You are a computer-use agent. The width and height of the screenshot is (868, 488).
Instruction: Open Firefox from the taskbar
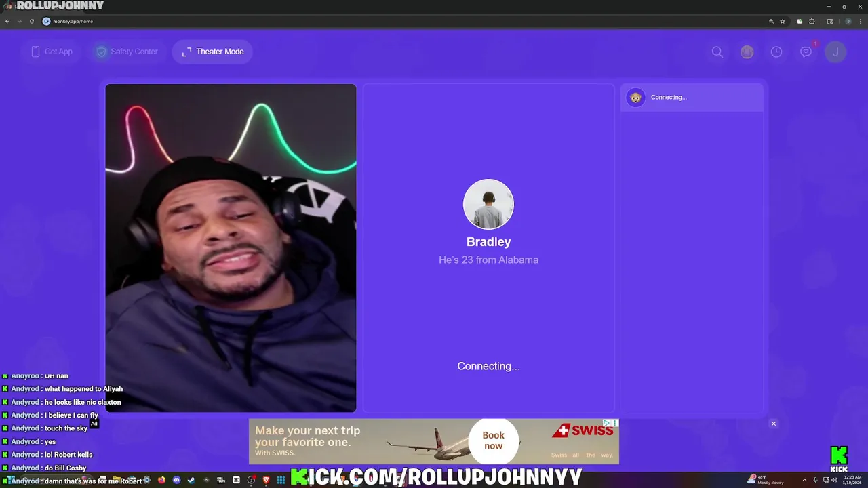point(161,480)
